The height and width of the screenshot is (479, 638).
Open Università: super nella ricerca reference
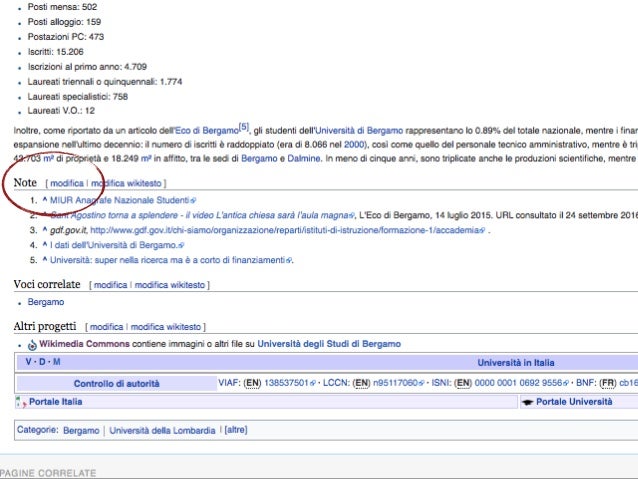pyautogui.click(x=170, y=260)
